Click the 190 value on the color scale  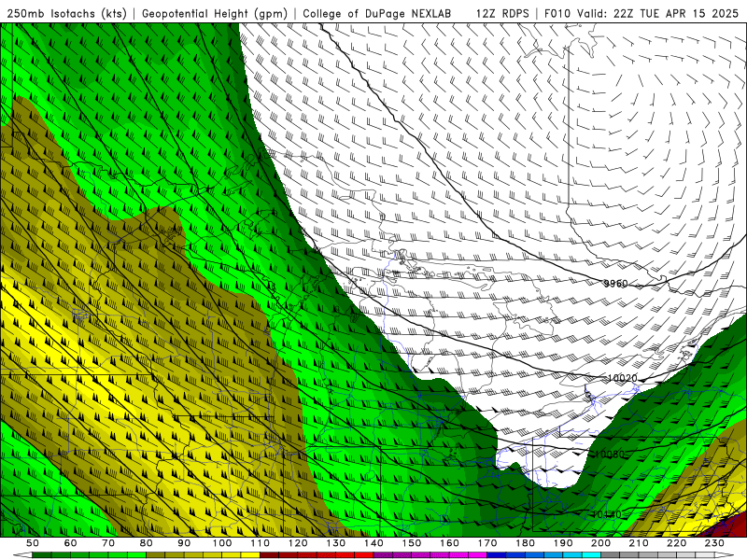click(563, 543)
